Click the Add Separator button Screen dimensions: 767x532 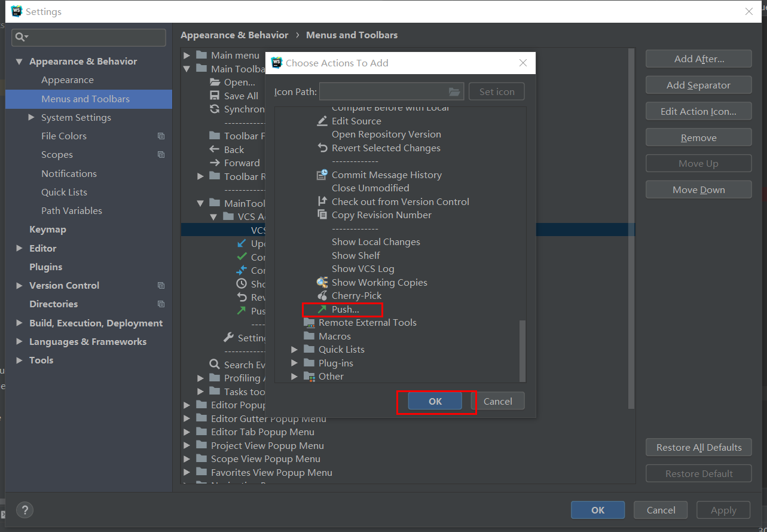[698, 84]
